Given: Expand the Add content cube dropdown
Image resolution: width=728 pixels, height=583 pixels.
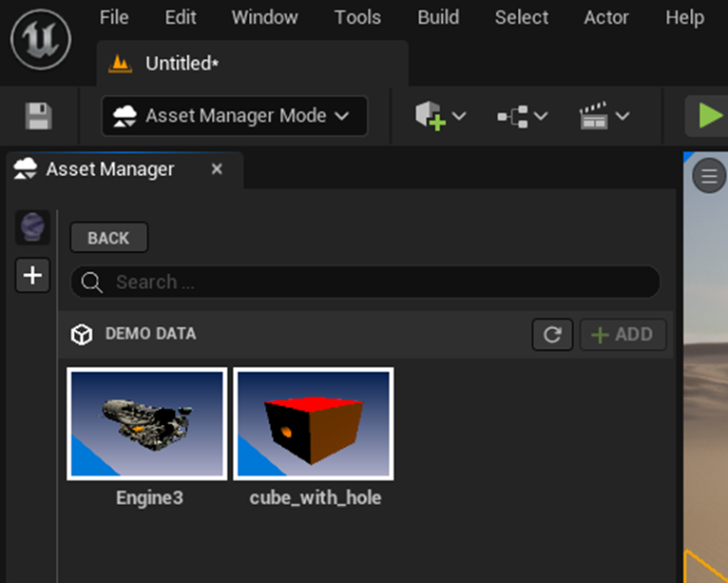Looking at the screenshot, I should (441, 116).
